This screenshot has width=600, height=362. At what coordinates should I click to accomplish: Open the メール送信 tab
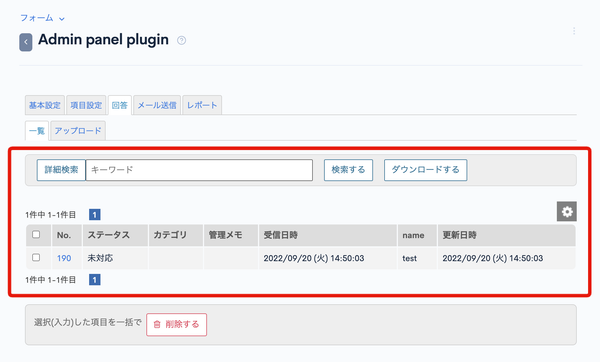click(157, 105)
